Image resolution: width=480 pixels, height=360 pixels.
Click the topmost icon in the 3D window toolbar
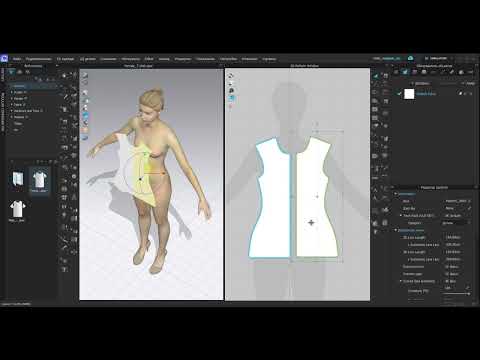pyautogui.click(x=85, y=75)
